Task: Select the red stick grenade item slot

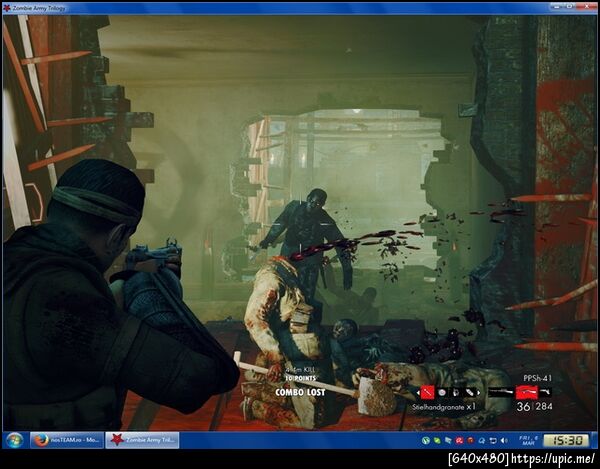Action: (427, 392)
